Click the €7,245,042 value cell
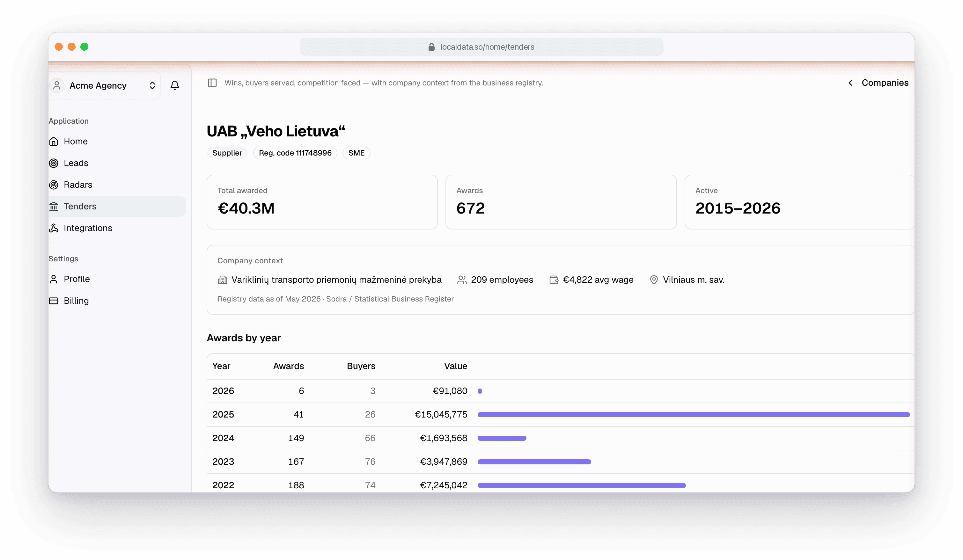Image resolution: width=963 pixels, height=560 pixels. point(444,485)
